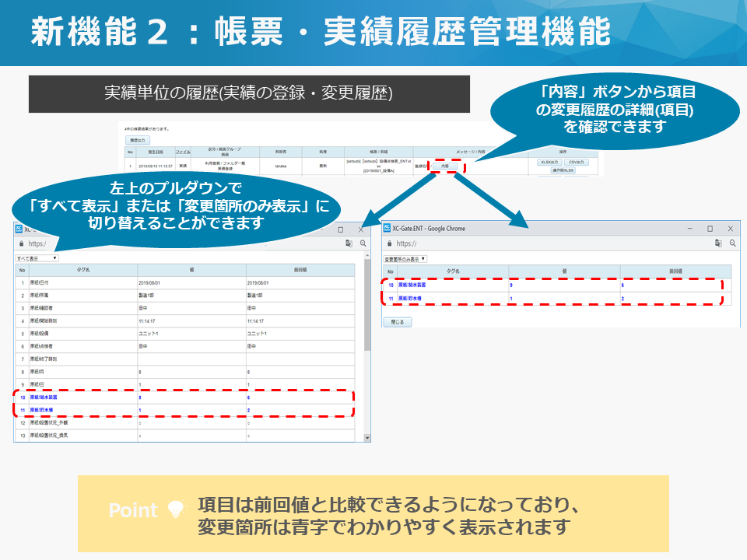Click the 2019/08/15 timestamp in history row 1
Screen dimensions: 747x560
click(156, 166)
